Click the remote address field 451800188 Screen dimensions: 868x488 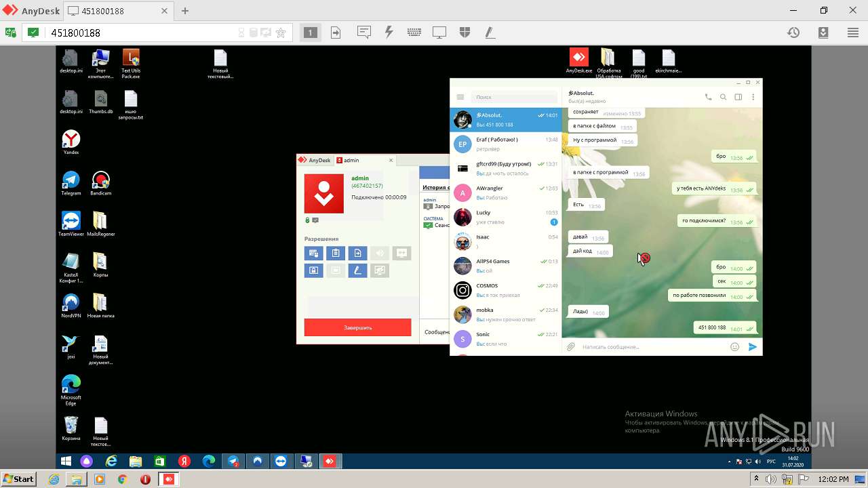click(142, 33)
